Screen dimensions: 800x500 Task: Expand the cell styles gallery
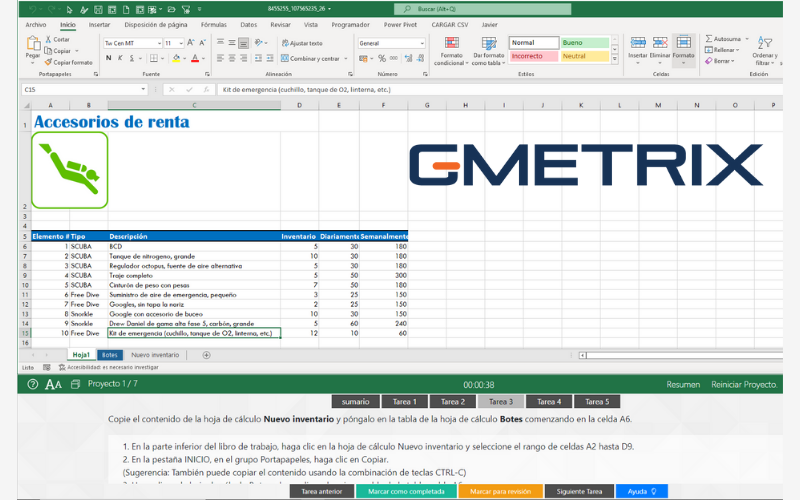pyautogui.click(x=615, y=60)
